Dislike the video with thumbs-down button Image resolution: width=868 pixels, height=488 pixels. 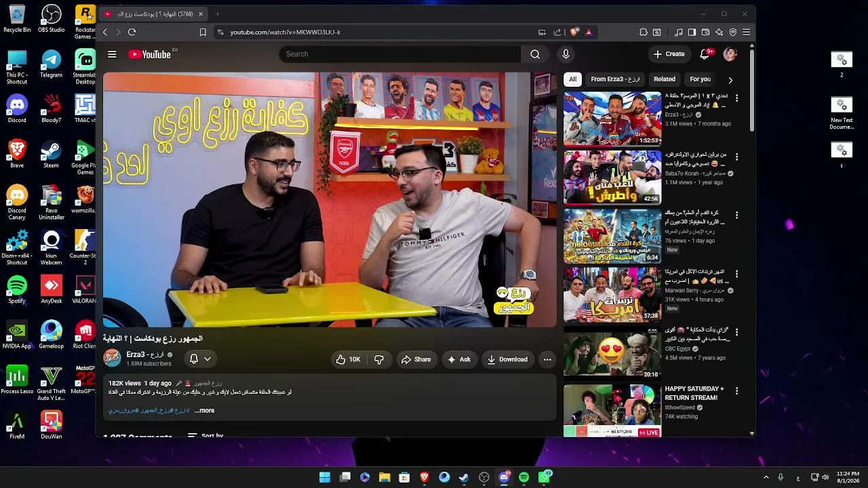point(379,359)
